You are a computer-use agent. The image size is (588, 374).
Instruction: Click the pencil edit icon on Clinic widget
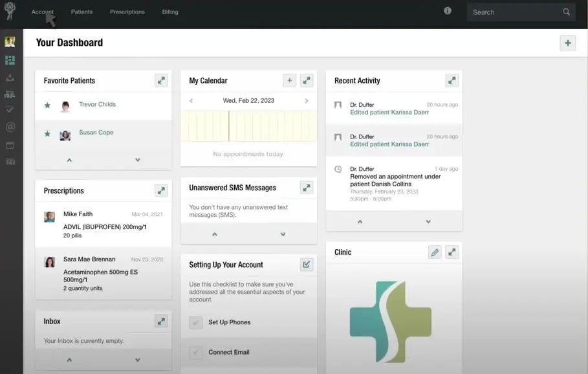pyautogui.click(x=435, y=252)
